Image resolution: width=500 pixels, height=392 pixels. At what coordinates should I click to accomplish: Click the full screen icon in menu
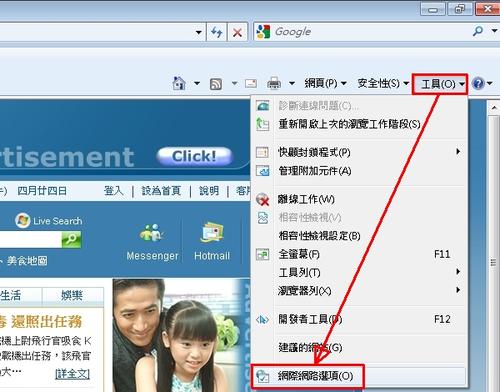tap(263, 255)
